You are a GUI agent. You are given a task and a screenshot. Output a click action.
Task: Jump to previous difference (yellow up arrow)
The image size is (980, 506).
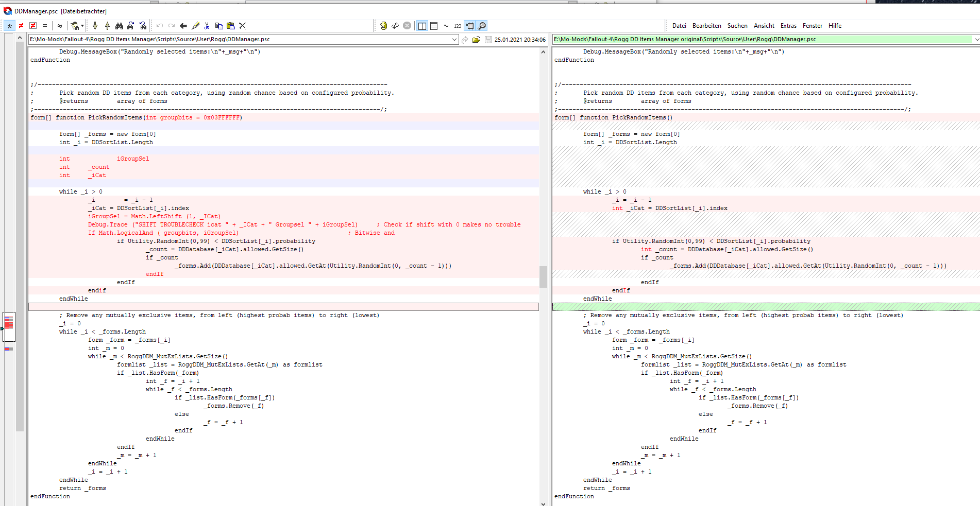click(x=107, y=26)
